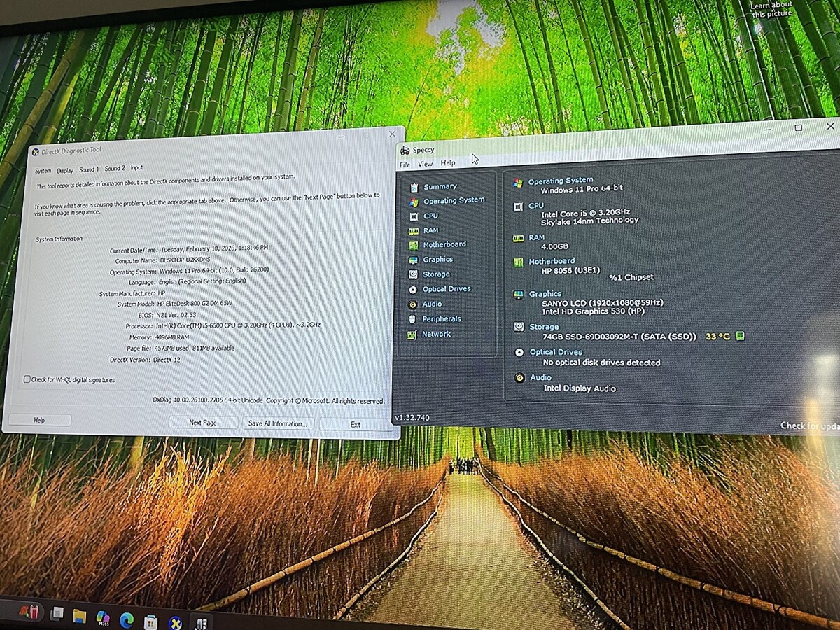This screenshot has width=840, height=630.
Task: Click the storage temperature indicator icon
Action: [740, 337]
